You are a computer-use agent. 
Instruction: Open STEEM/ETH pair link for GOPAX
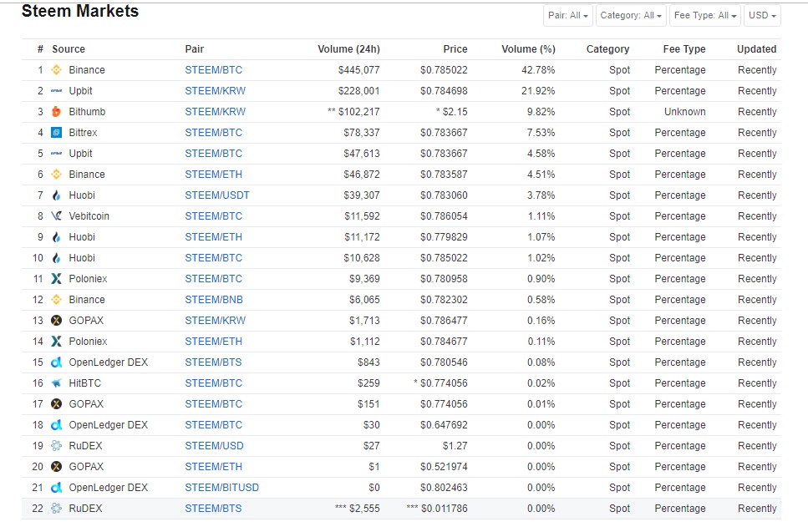click(x=213, y=467)
